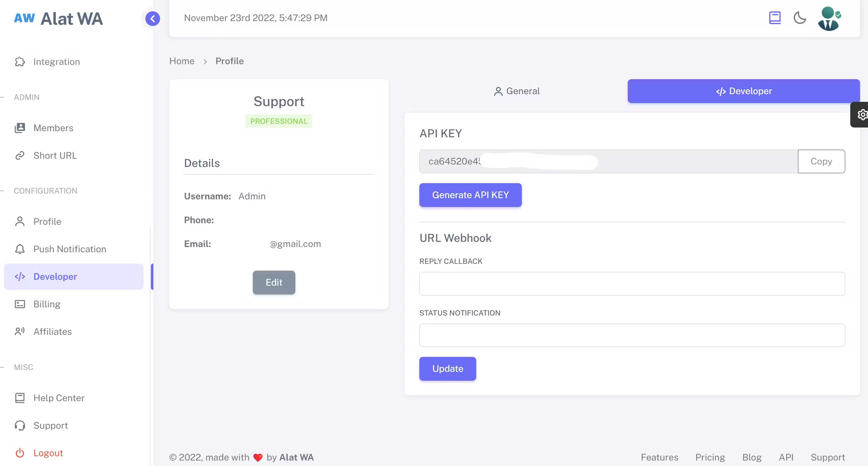The height and width of the screenshot is (466, 868).
Task: Open the Billing sidebar item
Action: (x=47, y=304)
